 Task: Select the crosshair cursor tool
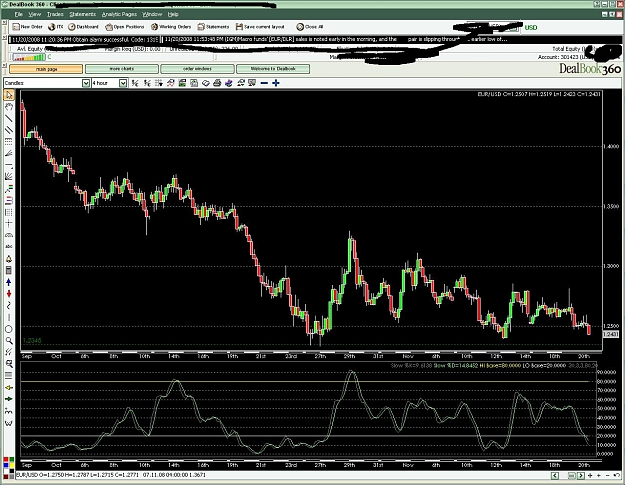[9, 224]
